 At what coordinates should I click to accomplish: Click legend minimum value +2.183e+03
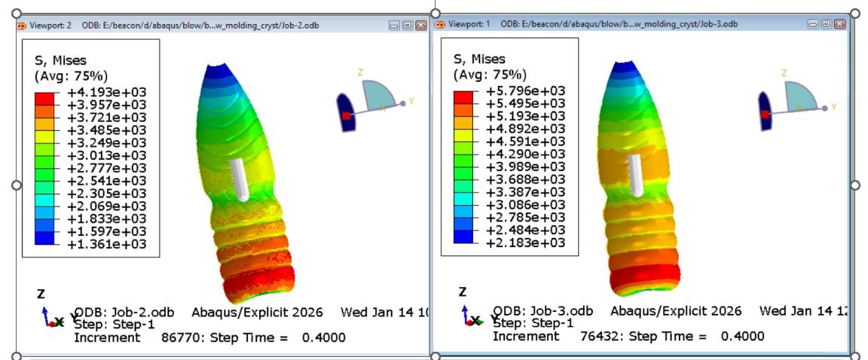point(526,243)
